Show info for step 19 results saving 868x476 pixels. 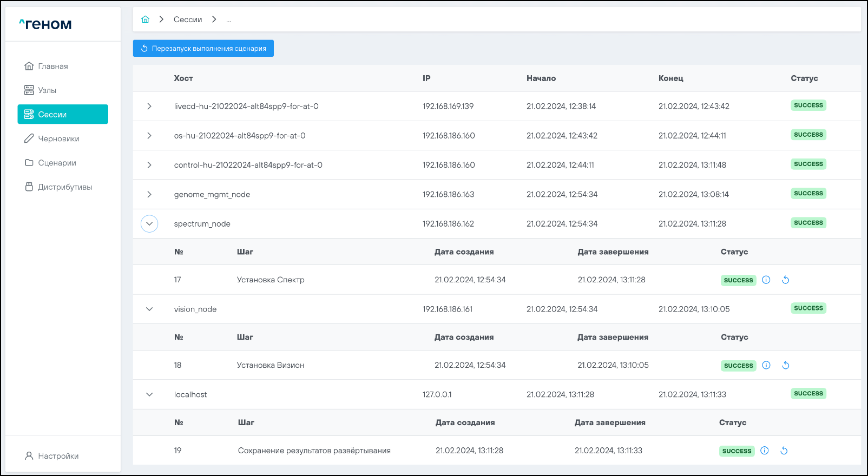[x=765, y=451]
